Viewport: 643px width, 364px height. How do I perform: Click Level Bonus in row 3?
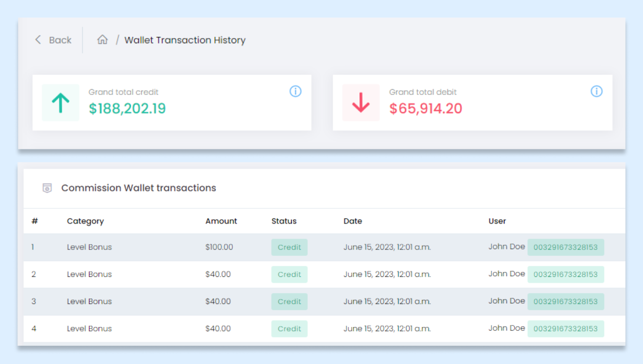(x=89, y=301)
